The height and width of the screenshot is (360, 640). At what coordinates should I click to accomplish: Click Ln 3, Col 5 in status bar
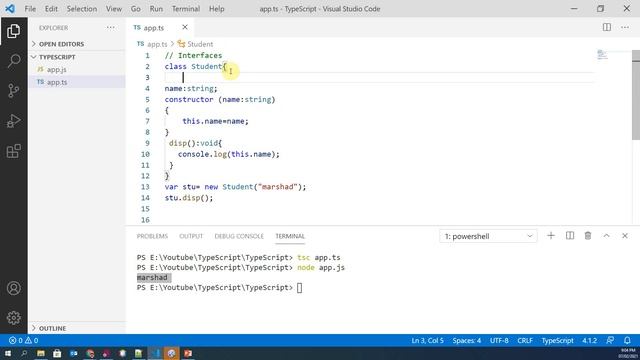[427, 340]
